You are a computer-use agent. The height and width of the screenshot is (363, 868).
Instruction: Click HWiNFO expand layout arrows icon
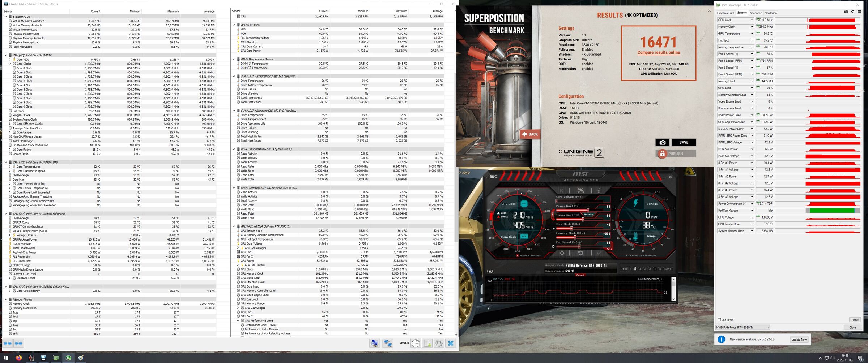pyautogui.click(x=8, y=343)
